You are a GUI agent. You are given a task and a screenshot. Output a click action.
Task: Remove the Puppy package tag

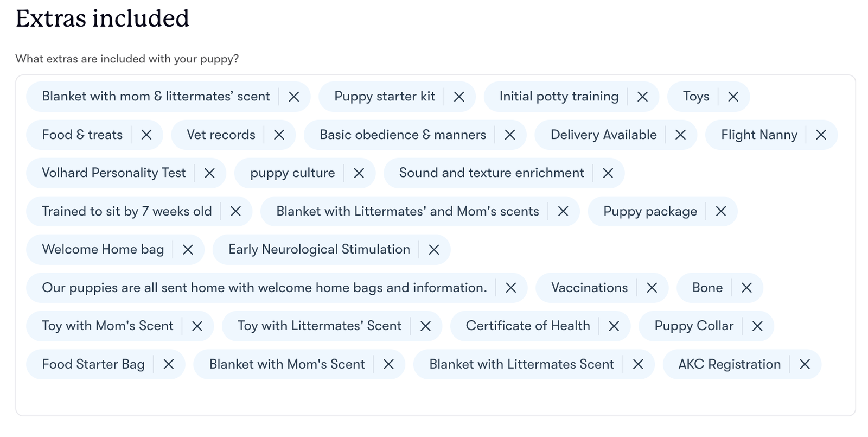tap(720, 211)
